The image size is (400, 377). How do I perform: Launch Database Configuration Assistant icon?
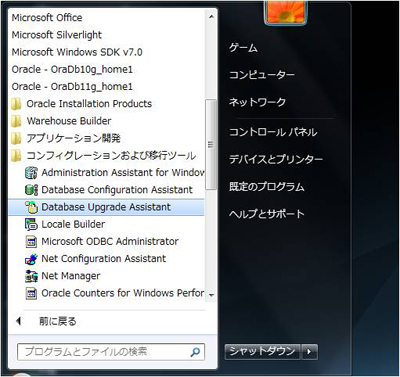tap(31, 190)
